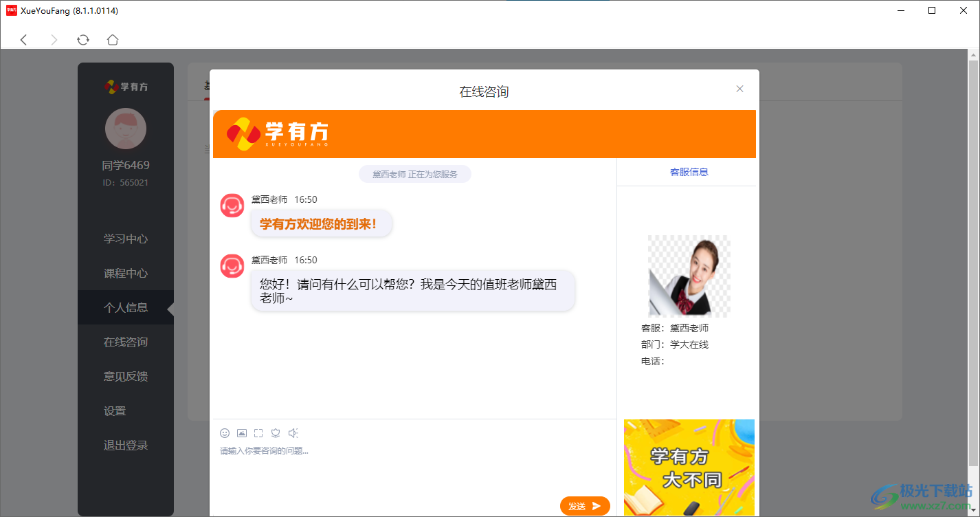Click the user avatar in the sidebar
The image size is (980, 517).
(x=126, y=129)
